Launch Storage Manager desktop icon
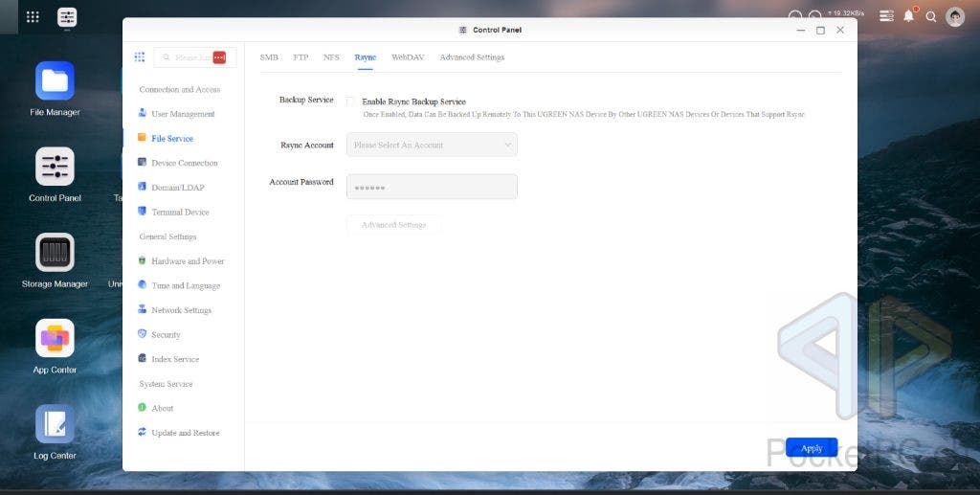The image size is (980, 495). [55, 252]
